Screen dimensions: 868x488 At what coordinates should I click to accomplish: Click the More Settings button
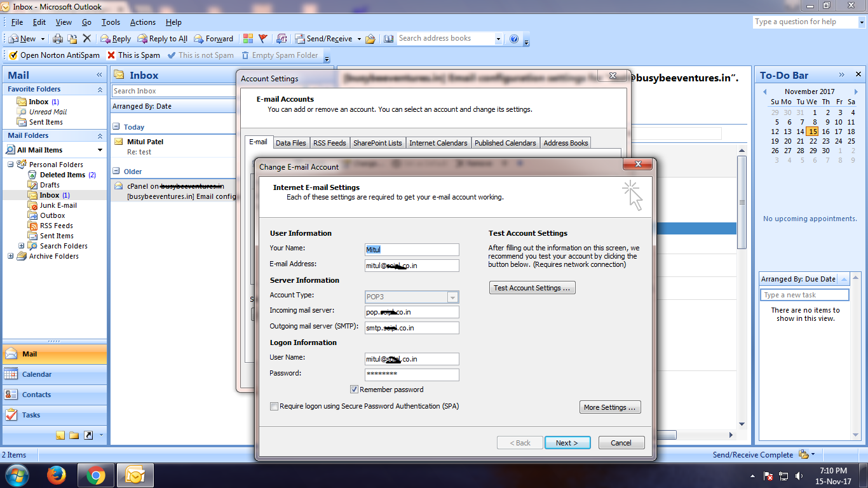(x=610, y=407)
